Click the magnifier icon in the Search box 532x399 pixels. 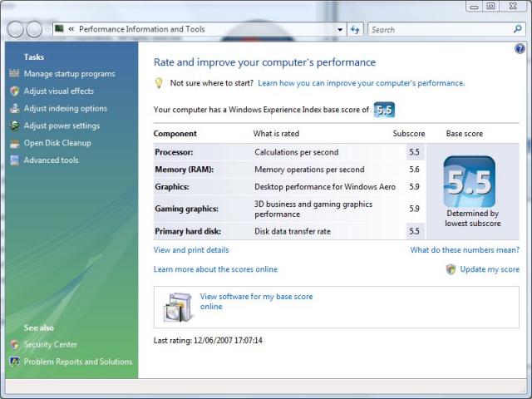517,29
